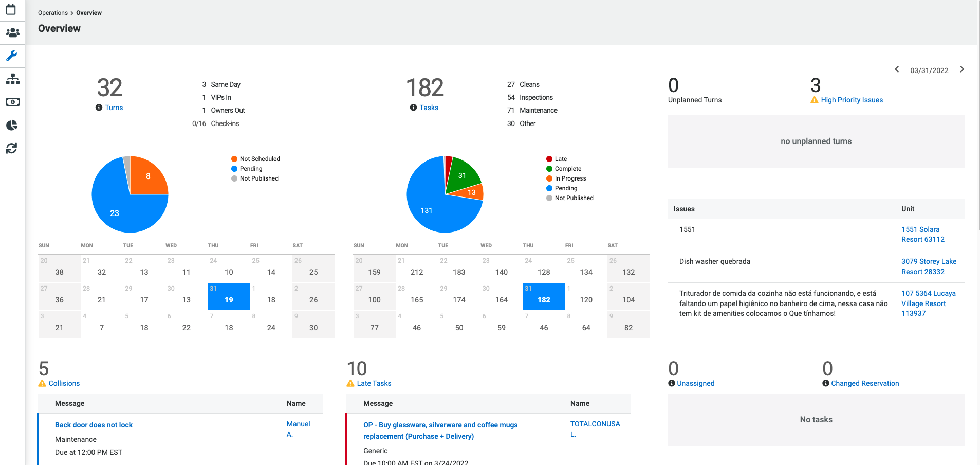The image size is (980, 465).
Task: Open the High Priority Issues link
Action: coord(852,100)
